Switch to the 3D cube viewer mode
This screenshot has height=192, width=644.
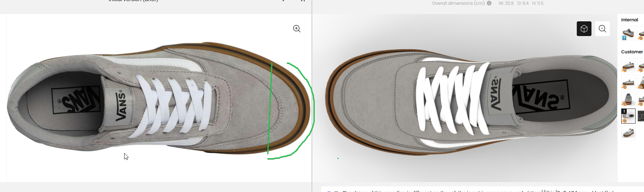[584, 29]
